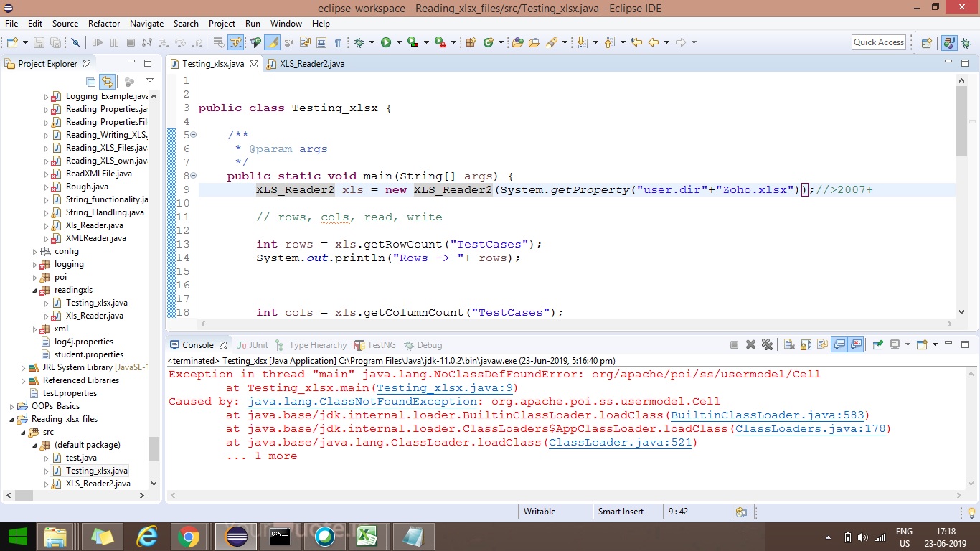This screenshot has width=980, height=551.
Task: Toggle Link with Editor in Project Explorer
Action: tap(108, 82)
